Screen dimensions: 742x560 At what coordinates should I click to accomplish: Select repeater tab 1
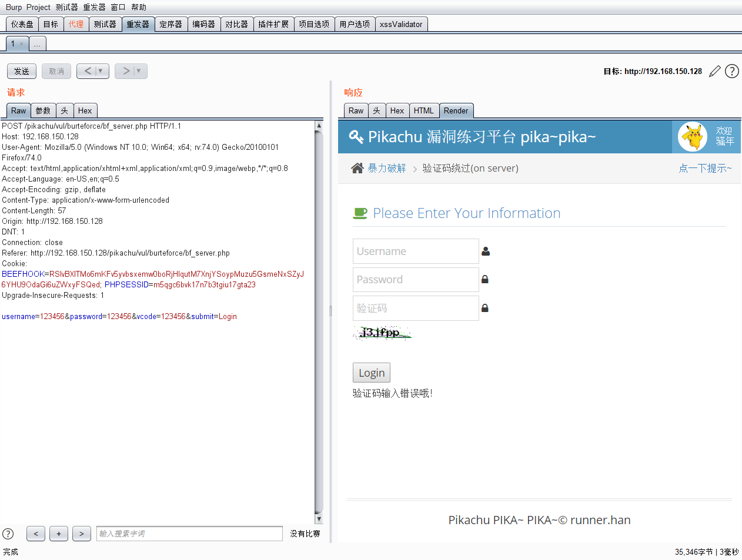coord(12,43)
